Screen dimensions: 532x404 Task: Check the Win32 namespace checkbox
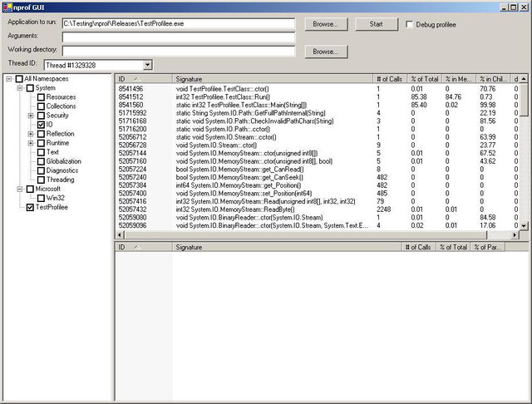click(x=41, y=198)
